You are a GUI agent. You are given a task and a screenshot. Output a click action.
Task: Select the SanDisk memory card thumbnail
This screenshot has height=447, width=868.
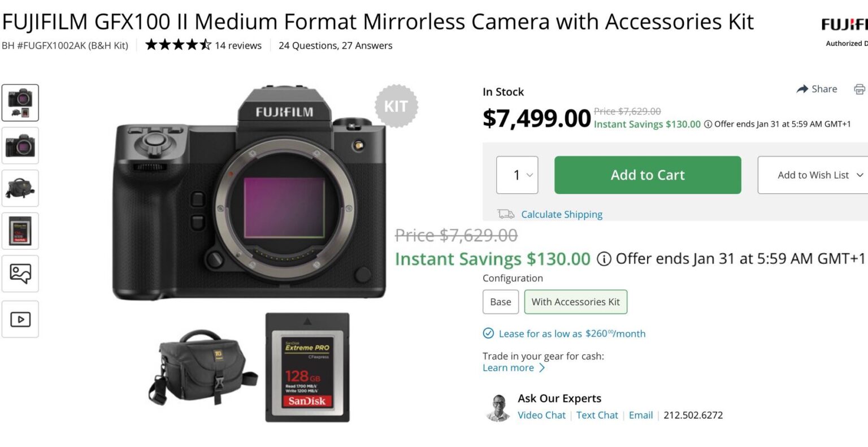(20, 231)
